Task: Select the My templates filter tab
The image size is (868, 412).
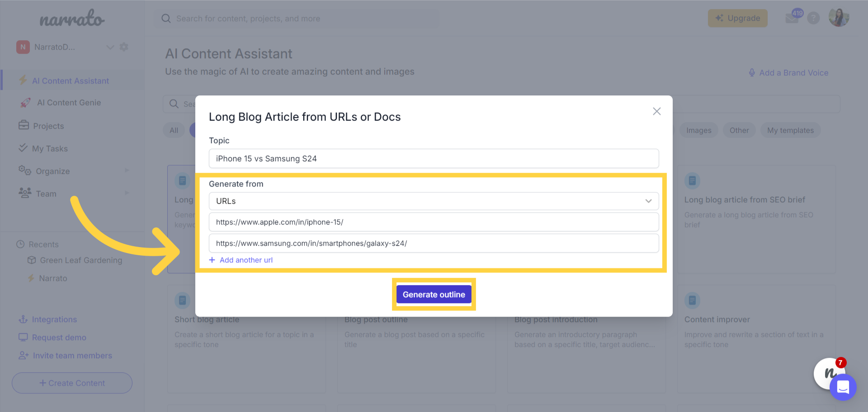Action: (790, 130)
